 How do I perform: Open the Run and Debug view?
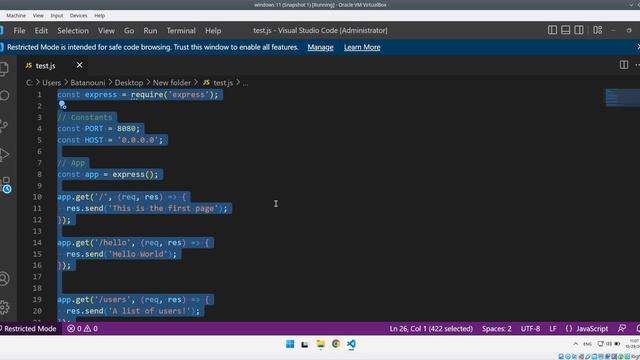4,155
